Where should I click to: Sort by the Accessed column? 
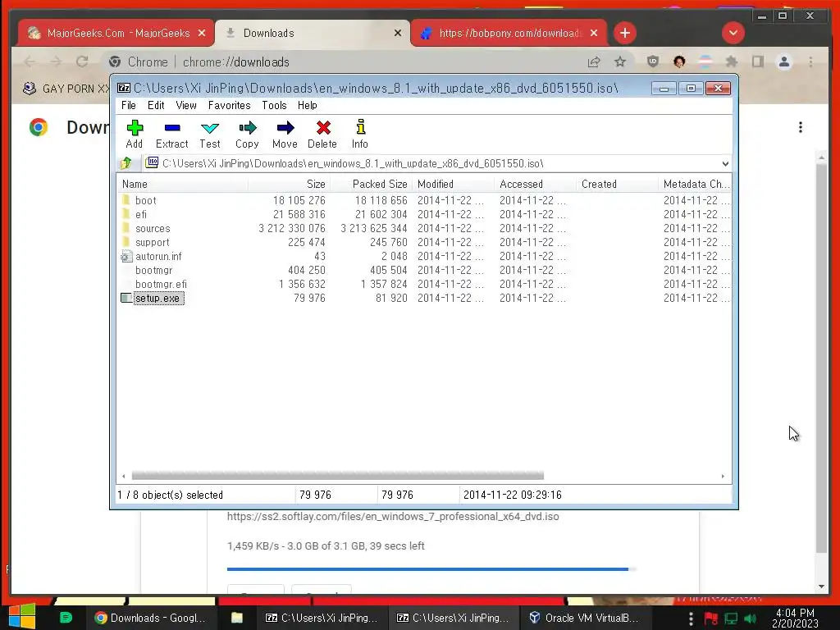pos(535,184)
